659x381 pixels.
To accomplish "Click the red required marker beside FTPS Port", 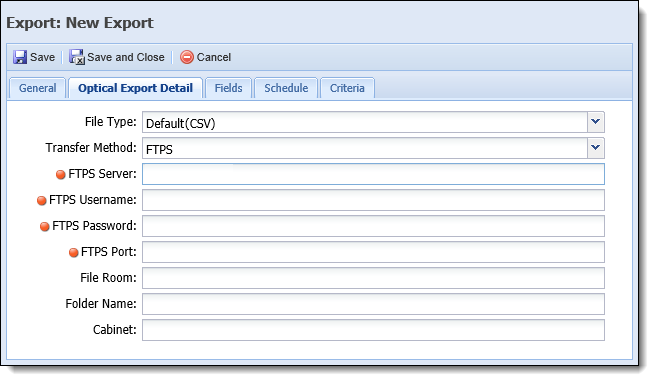I will [73, 252].
